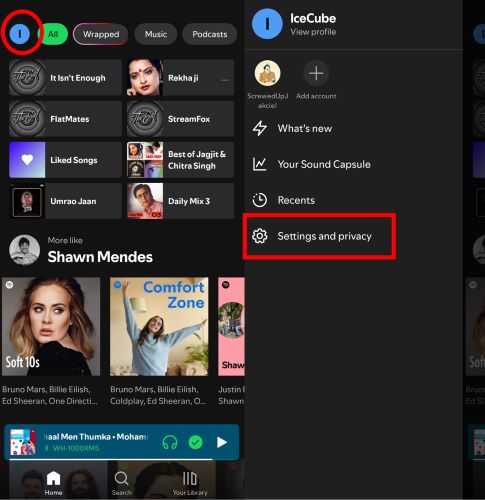Open the StreamFox tile

(x=180, y=119)
